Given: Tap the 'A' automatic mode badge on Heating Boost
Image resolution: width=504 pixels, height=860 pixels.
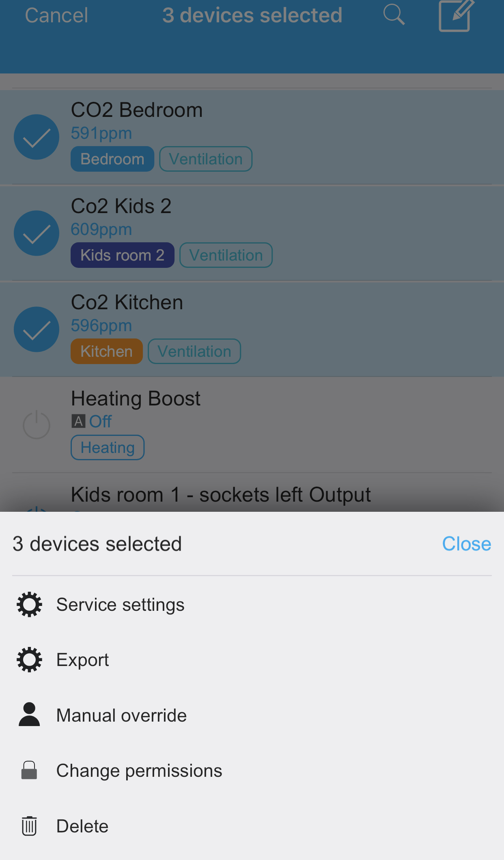Looking at the screenshot, I should point(78,421).
